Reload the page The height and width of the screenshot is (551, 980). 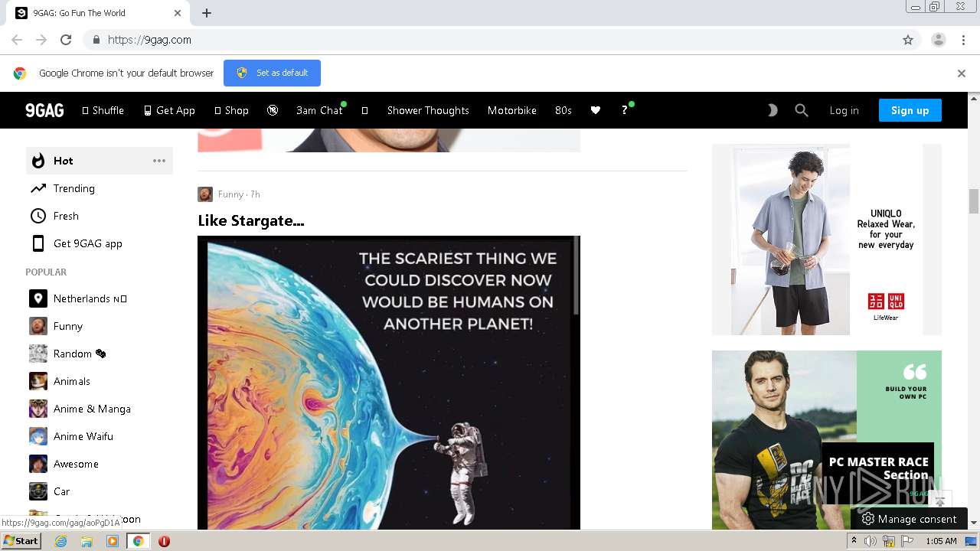66,40
